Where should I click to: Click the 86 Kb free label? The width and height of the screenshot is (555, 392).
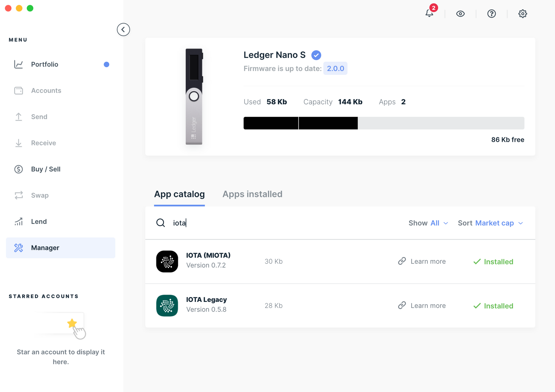pyautogui.click(x=508, y=140)
